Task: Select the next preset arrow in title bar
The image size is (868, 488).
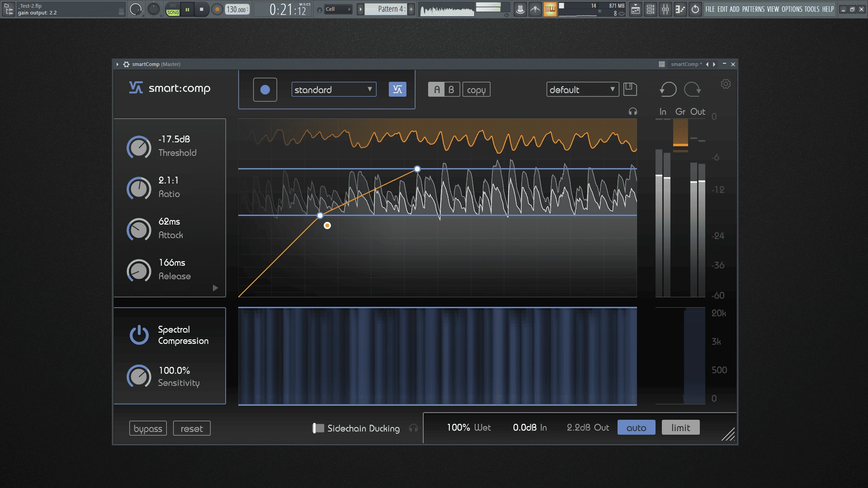Action: click(x=714, y=64)
